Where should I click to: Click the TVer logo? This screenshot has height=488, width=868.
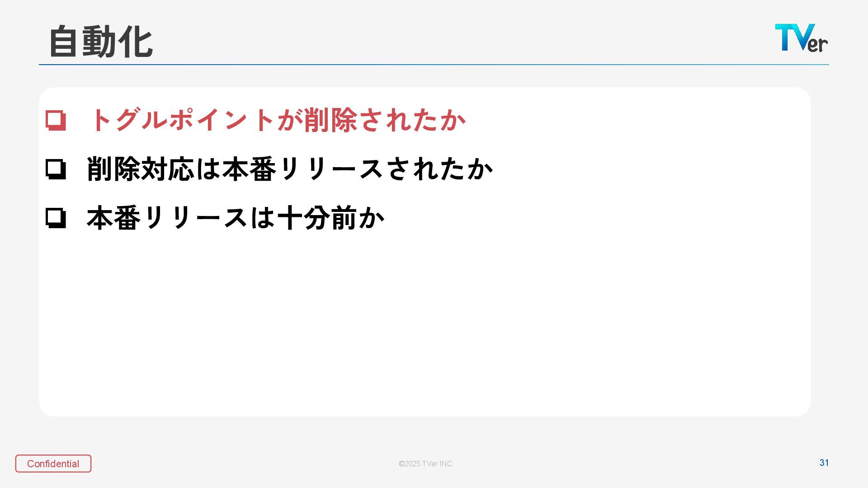pyautogui.click(x=801, y=38)
